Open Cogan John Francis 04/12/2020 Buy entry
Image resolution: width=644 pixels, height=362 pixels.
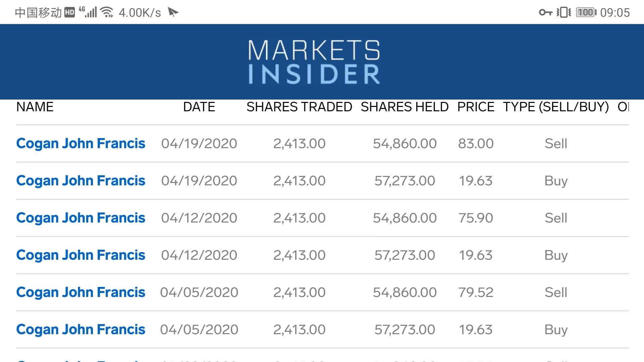pos(80,255)
